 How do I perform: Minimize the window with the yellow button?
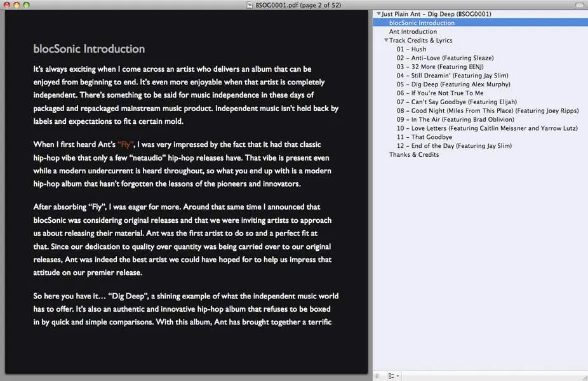(17, 5)
